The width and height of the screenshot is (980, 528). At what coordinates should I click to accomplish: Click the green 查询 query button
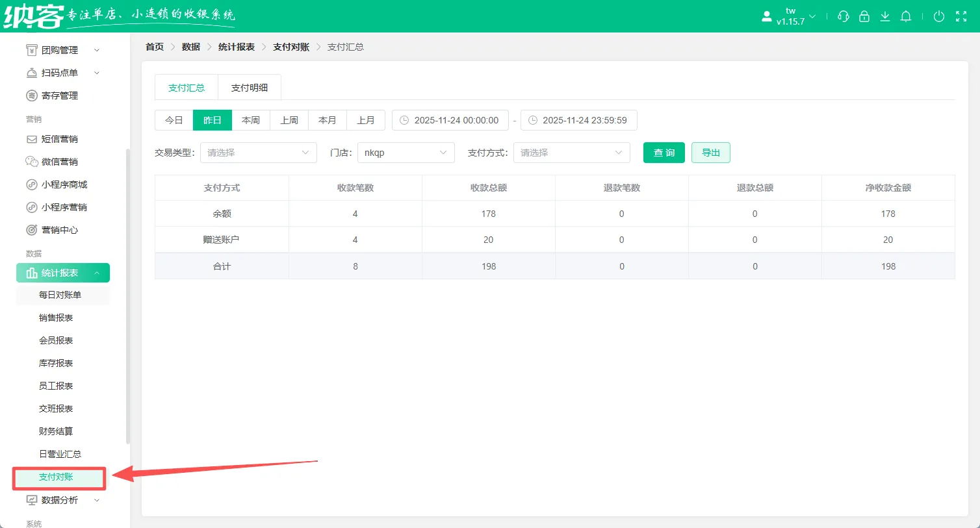pyautogui.click(x=664, y=152)
